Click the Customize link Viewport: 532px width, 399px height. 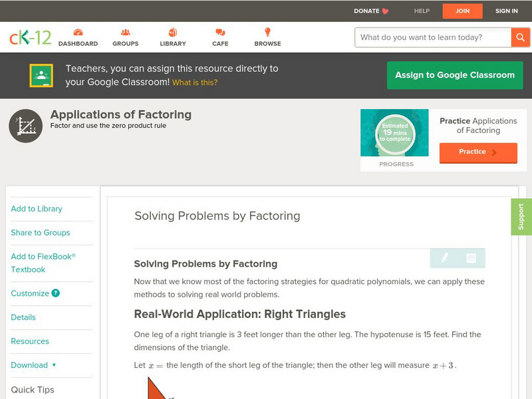(30, 293)
